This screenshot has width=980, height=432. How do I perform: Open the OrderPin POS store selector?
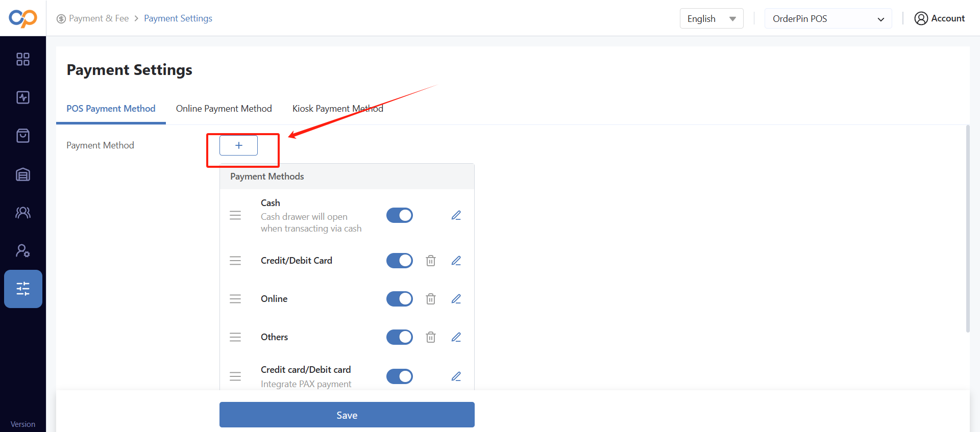(x=828, y=19)
